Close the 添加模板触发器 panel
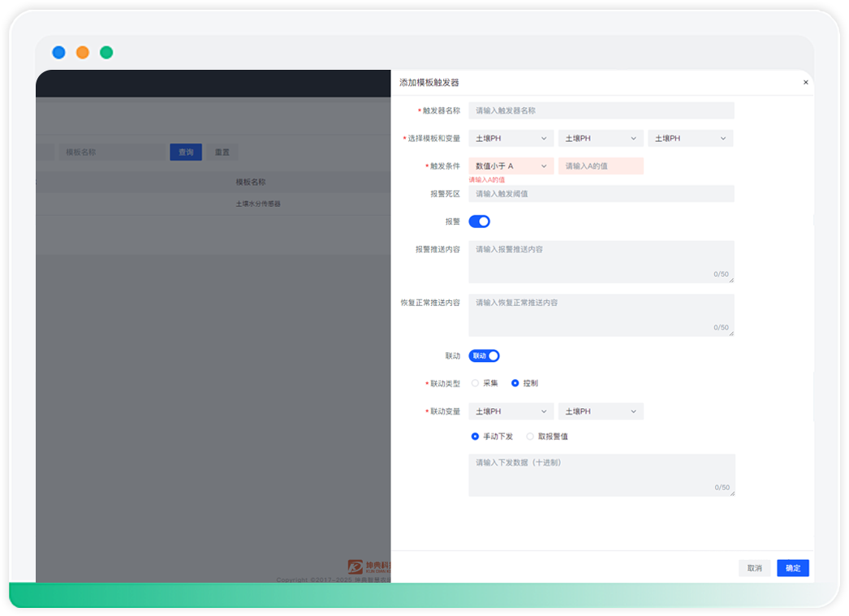This screenshot has height=616, width=849. click(805, 83)
